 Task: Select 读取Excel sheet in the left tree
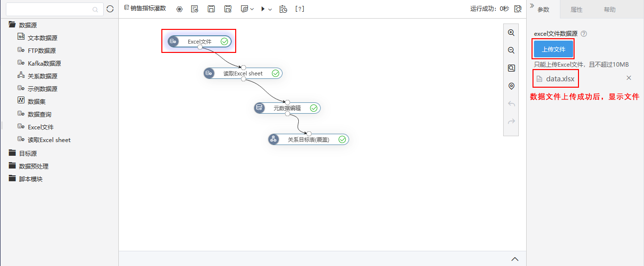click(49, 140)
